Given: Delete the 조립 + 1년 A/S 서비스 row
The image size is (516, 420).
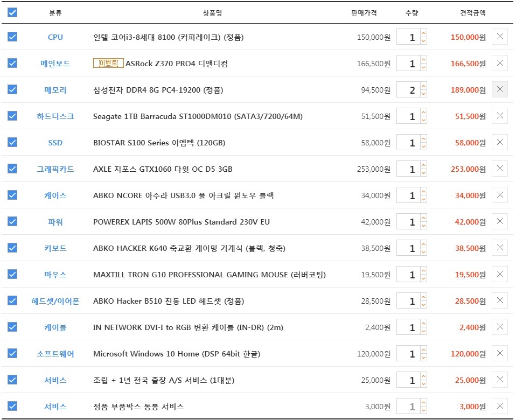Looking at the screenshot, I should tap(499, 380).
